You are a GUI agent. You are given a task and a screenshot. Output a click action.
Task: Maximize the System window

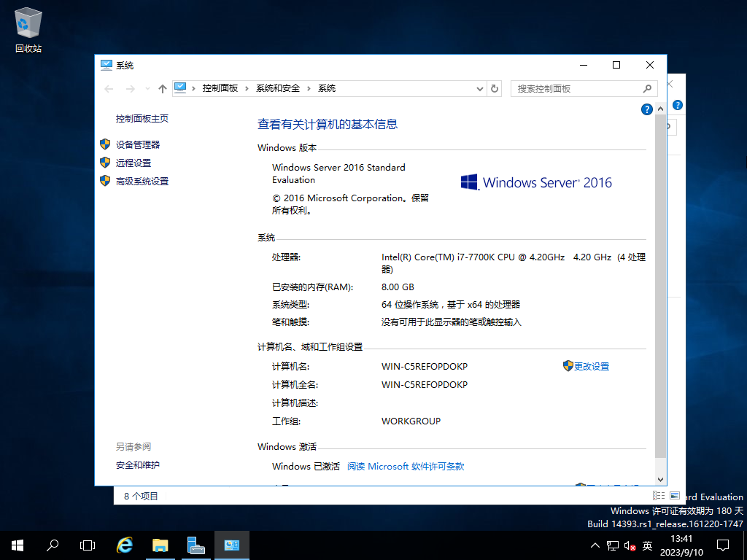(x=616, y=65)
